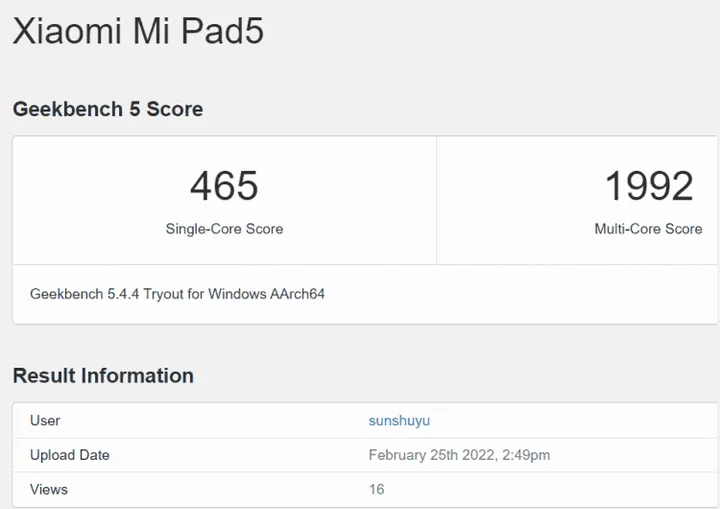This screenshot has width=720, height=509.
Task: Click the Multi-Core Score label
Action: pos(648,229)
